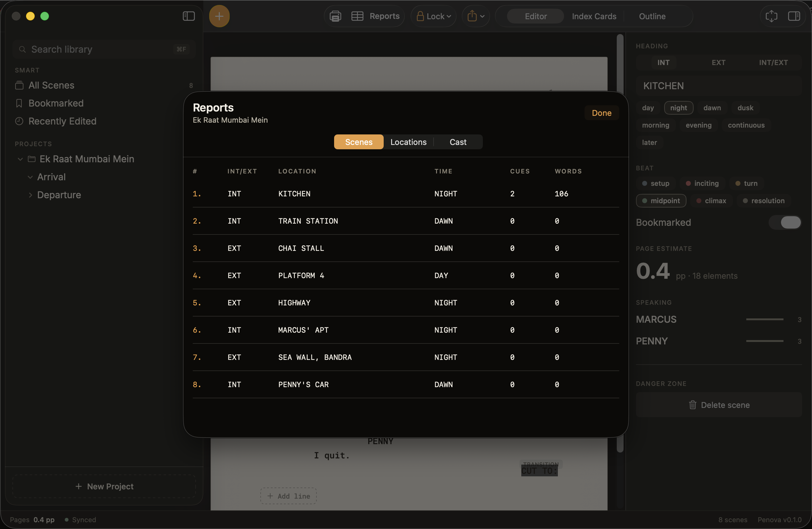Click the focus mode icon at top right
Image resolution: width=812 pixels, height=529 pixels.
click(x=771, y=16)
